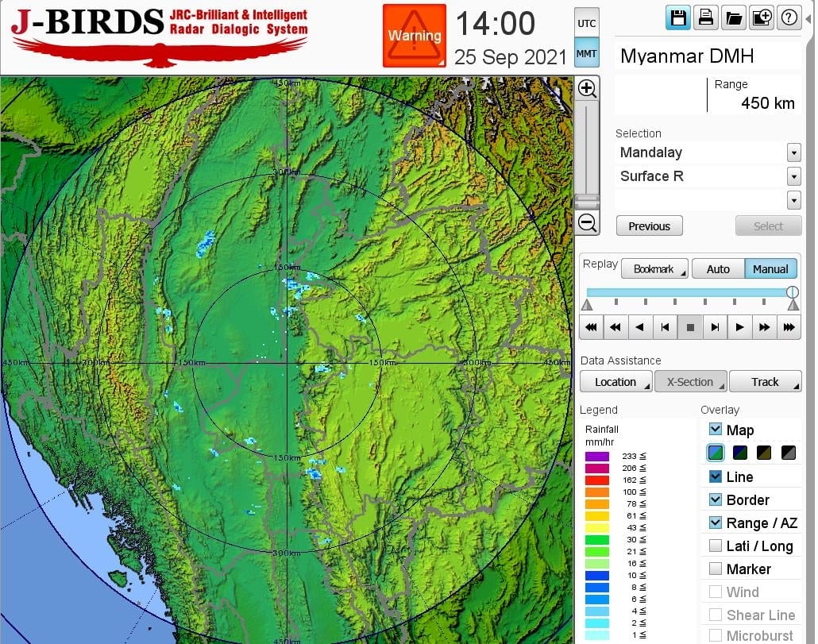818x644 pixels.
Task: Click the red Warning alert icon
Action: point(414,36)
